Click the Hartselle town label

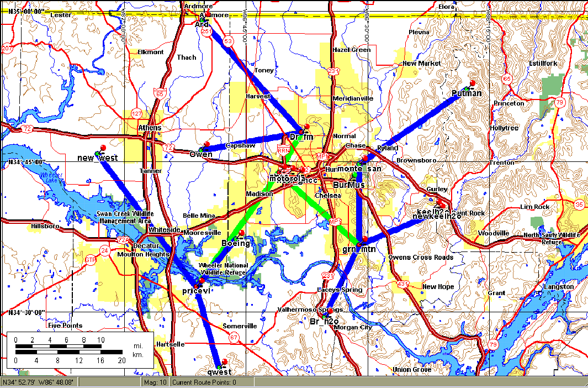click(x=170, y=344)
